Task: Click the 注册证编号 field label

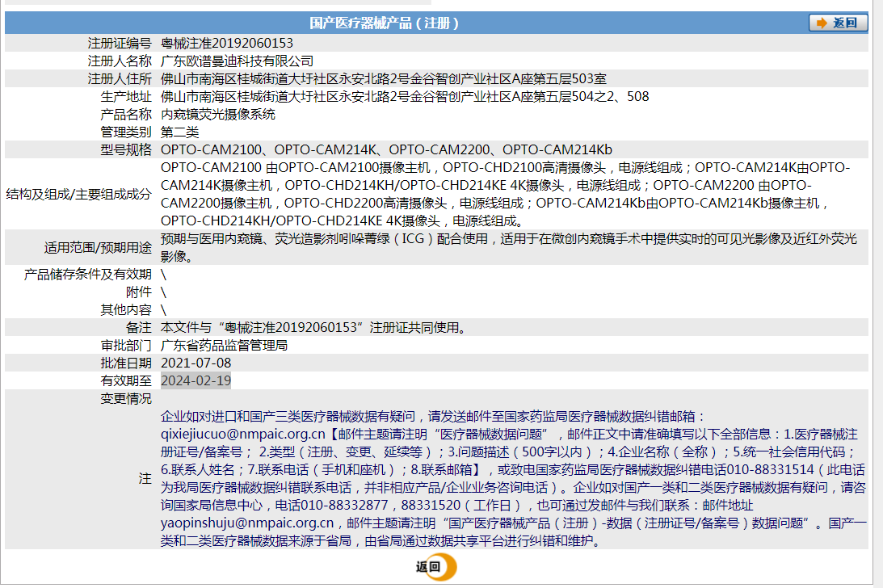Action: click(x=120, y=44)
